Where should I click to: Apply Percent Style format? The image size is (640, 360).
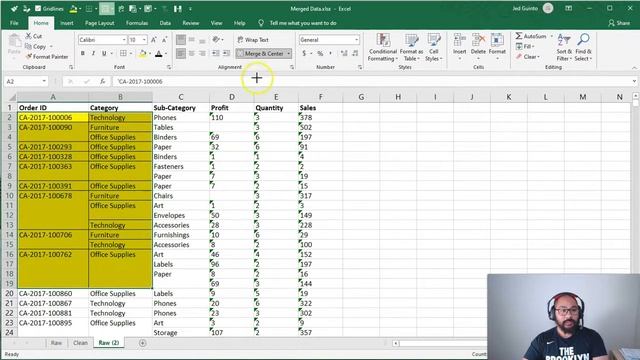pos(320,53)
